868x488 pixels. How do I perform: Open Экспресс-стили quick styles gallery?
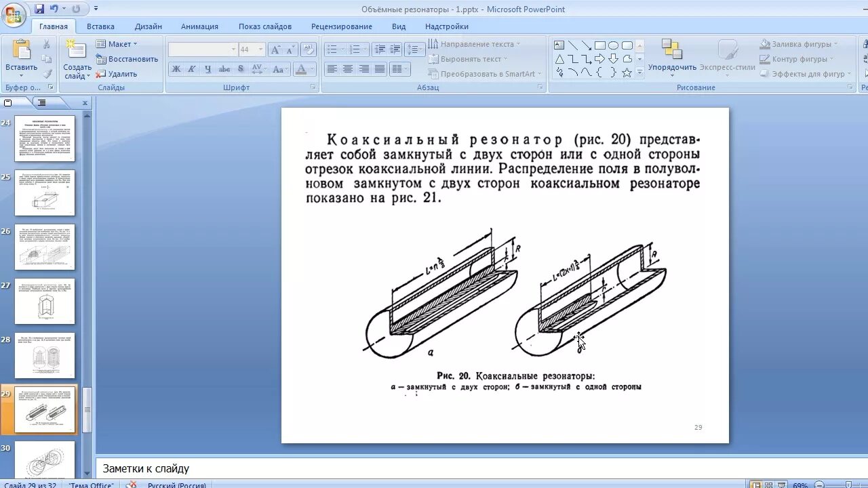pos(728,58)
